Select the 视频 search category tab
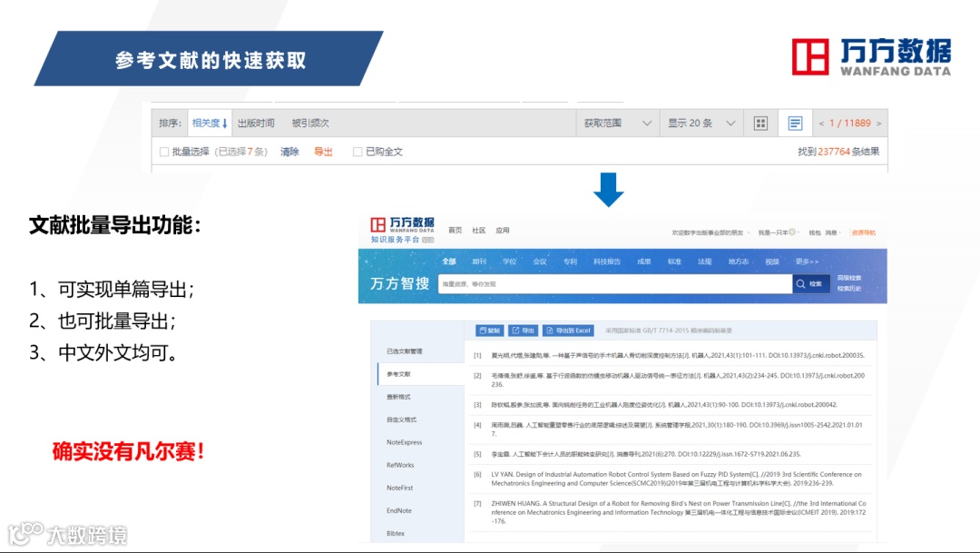980x553 pixels. (x=772, y=262)
